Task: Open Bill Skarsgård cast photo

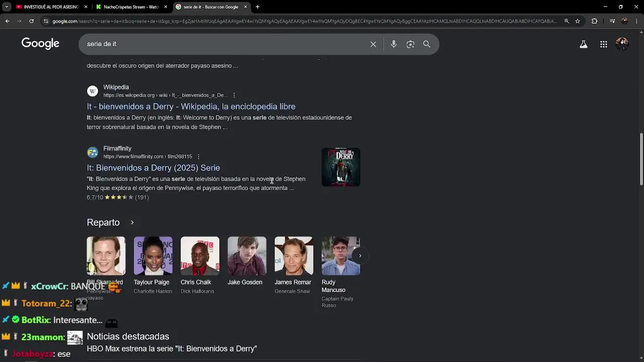Action: point(106,256)
